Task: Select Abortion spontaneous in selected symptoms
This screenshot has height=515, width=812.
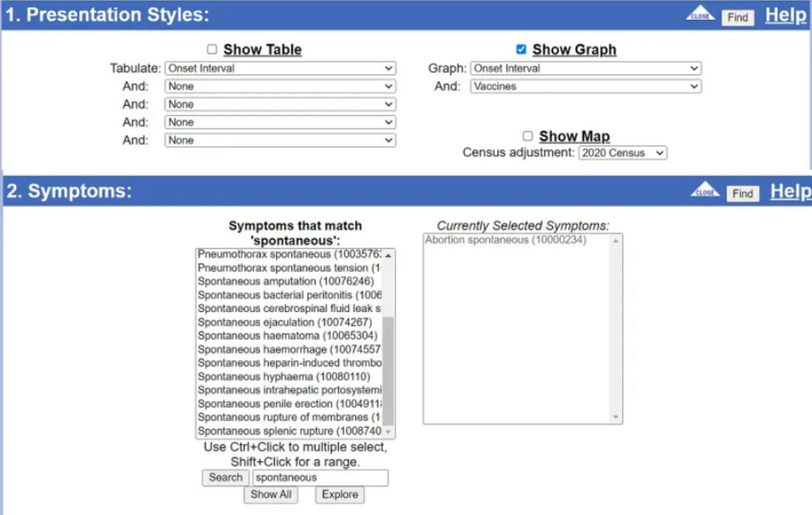Action: [x=505, y=240]
